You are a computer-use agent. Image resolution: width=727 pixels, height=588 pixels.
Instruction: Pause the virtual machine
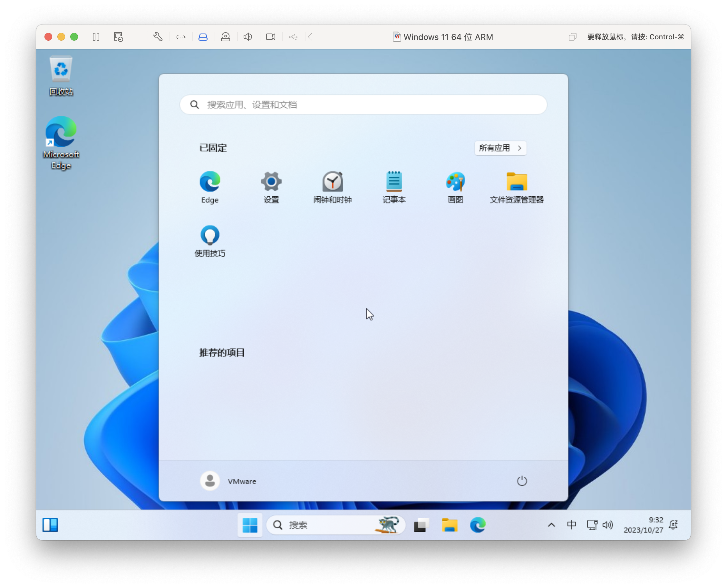[96, 36]
